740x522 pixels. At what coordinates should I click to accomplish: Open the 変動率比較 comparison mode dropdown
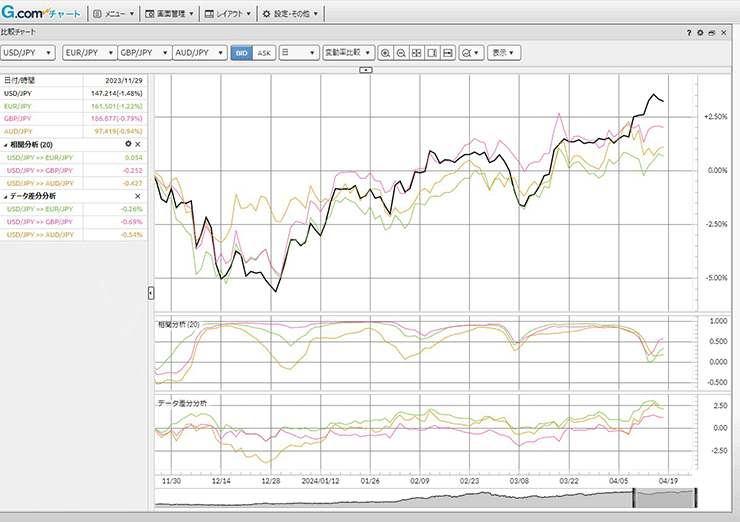tap(348, 52)
